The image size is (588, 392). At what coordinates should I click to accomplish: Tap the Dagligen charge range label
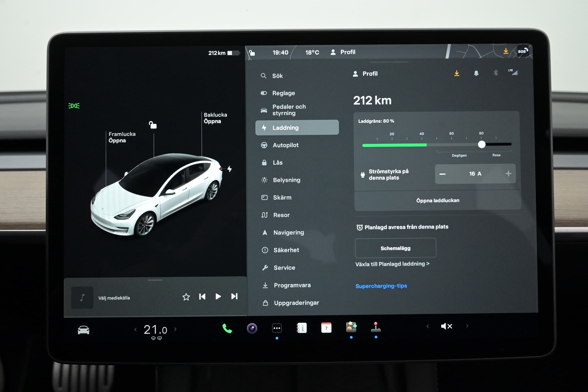[x=459, y=155]
